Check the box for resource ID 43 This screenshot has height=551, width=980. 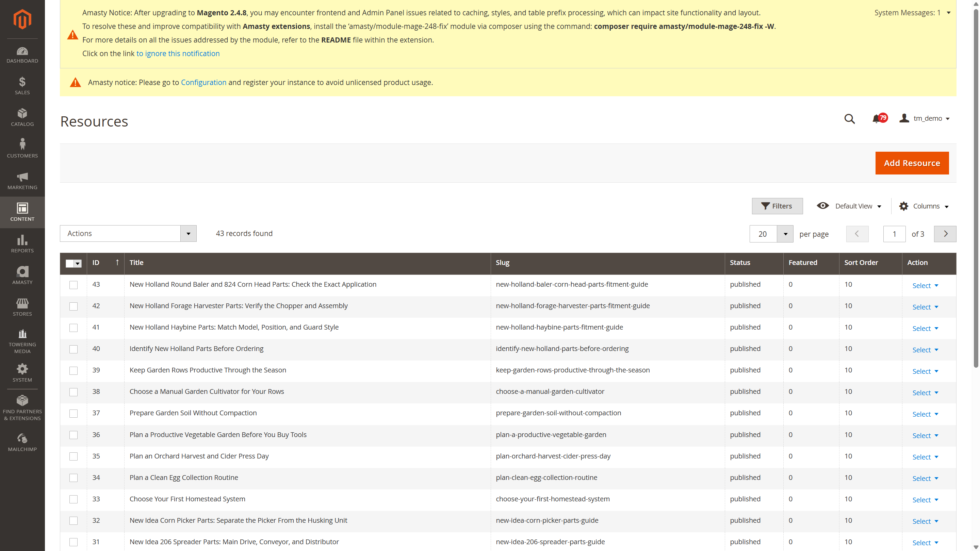[x=73, y=285]
